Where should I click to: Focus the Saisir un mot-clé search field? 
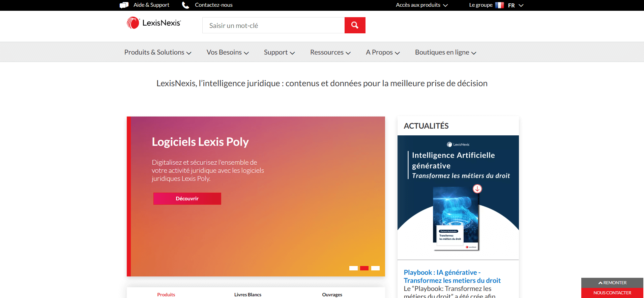tap(273, 26)
